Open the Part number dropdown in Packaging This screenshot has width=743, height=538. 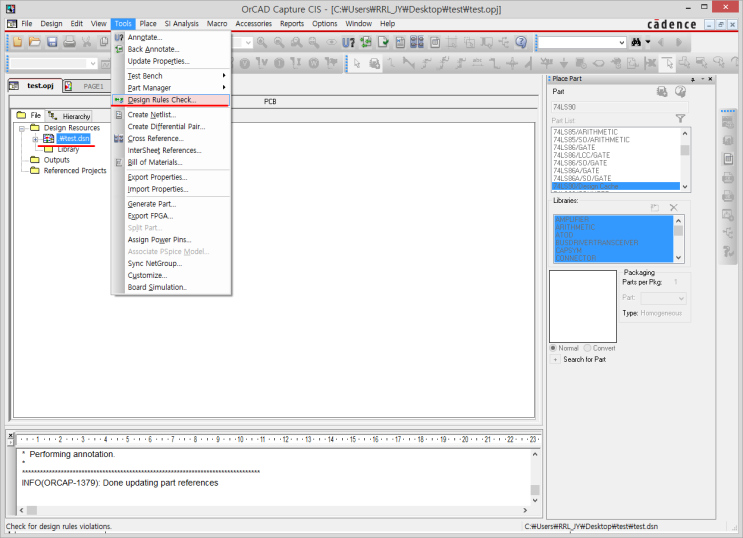pyautogui.click(x=681, y=298)
